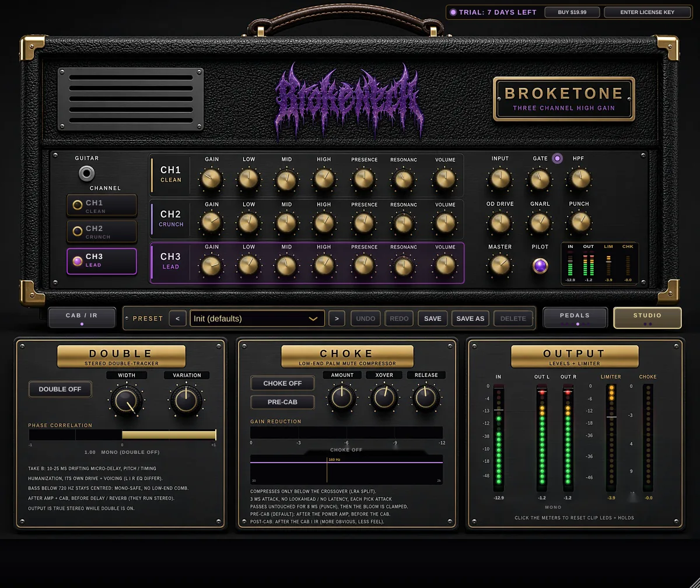The image size is (700, 588).
Task: Click the Choke gain reduction meter
Action: [346, 432]
